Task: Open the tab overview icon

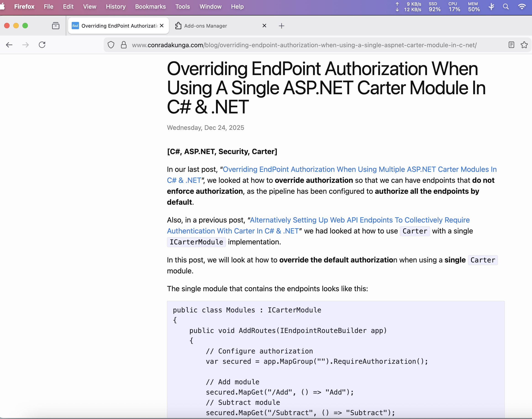Action: point(56,26)
